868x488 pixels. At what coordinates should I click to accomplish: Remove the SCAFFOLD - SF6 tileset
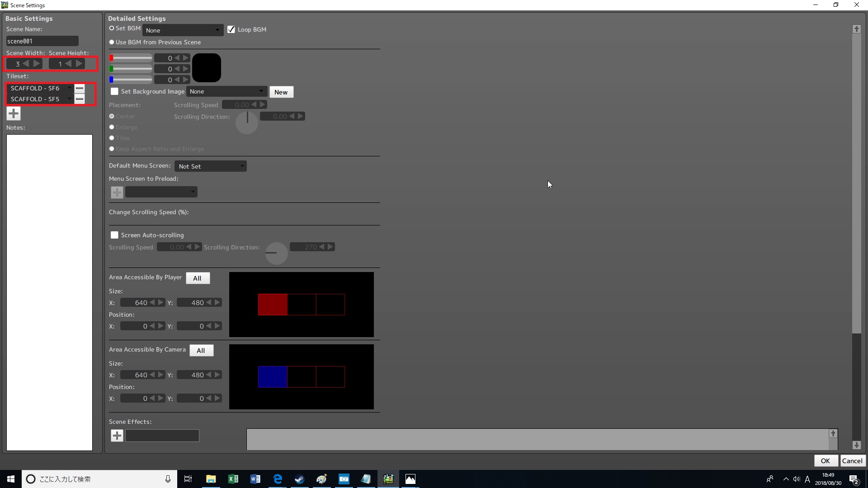point(80,88)
